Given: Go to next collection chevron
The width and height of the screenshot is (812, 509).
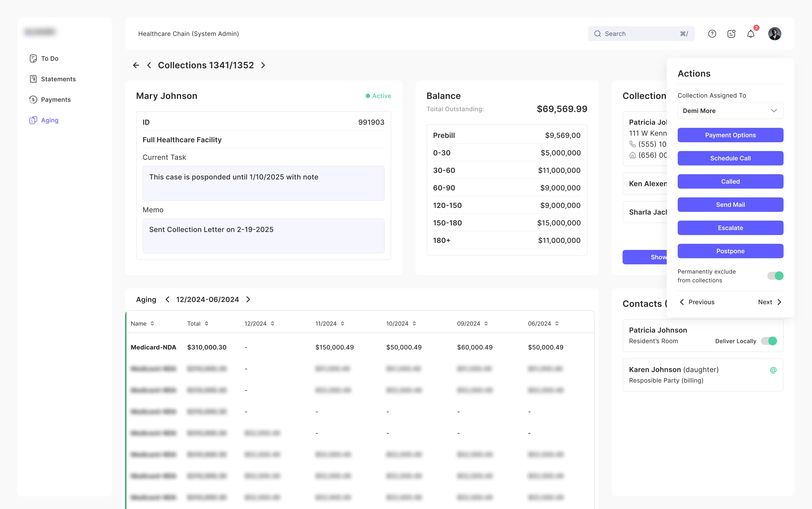Looking at the screenshot, I should [263, 65].
